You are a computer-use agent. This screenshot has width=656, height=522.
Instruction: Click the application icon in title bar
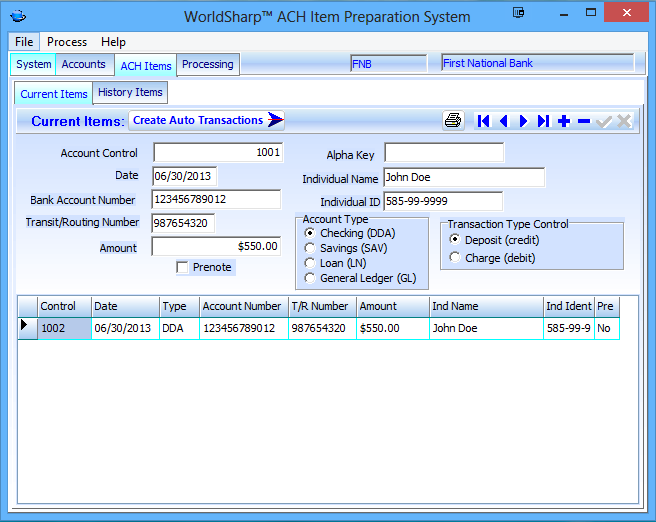18,17
